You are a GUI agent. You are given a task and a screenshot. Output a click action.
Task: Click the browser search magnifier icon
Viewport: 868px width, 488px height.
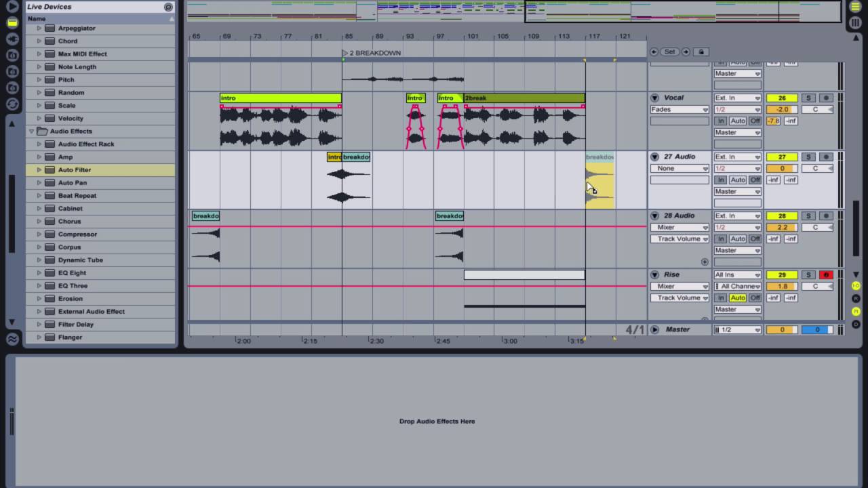click(x=168, y=7)
